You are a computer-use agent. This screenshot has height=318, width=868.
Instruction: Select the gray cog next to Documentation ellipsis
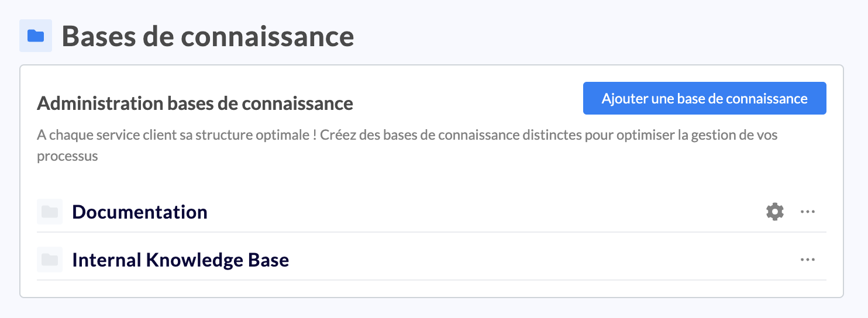[775, 212]
